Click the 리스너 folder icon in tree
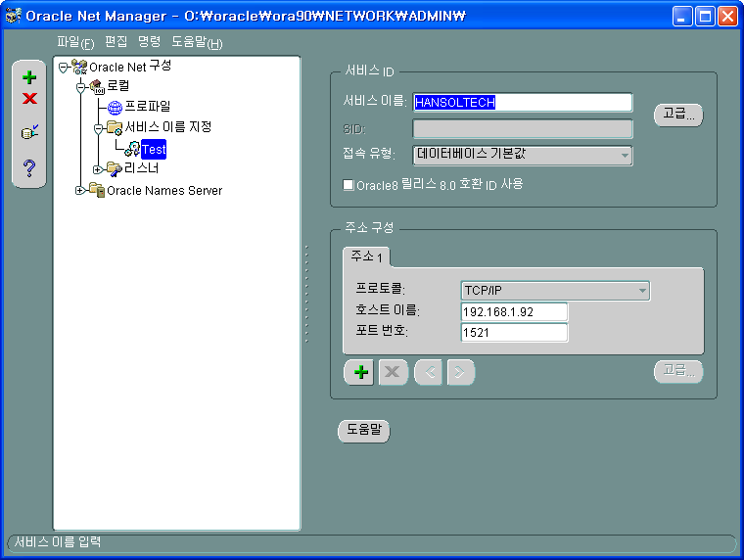Image resolution: width=744 pixels, height=560 pixels. click(x=115, y=168)
